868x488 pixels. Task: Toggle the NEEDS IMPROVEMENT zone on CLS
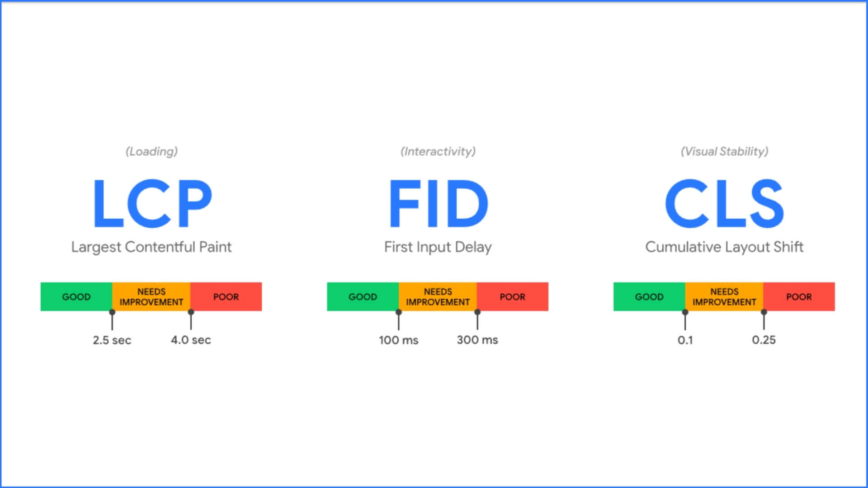(x=722, y=296)
